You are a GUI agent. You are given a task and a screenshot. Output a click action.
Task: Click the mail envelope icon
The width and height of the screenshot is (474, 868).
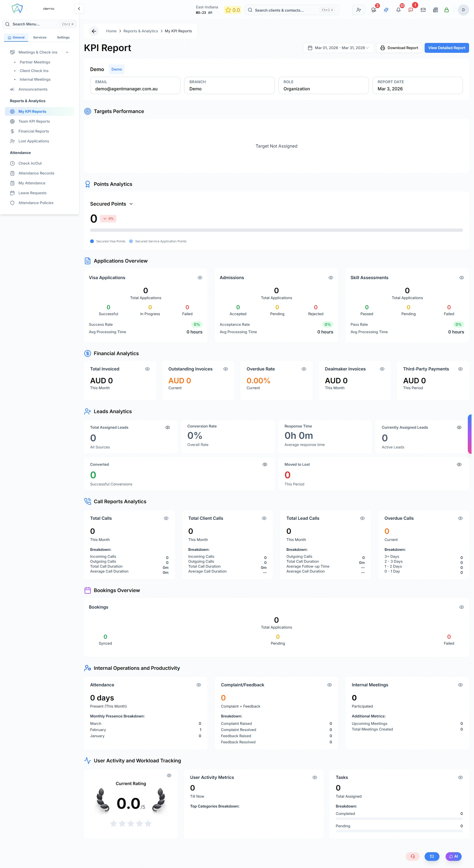coord(423,10)
